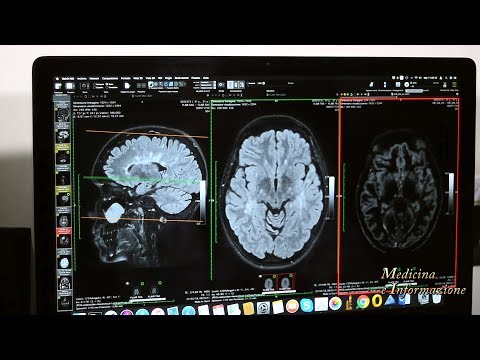
Task: Select the upper-left radio option in toolbar
Action: click(x=95, y=84)
